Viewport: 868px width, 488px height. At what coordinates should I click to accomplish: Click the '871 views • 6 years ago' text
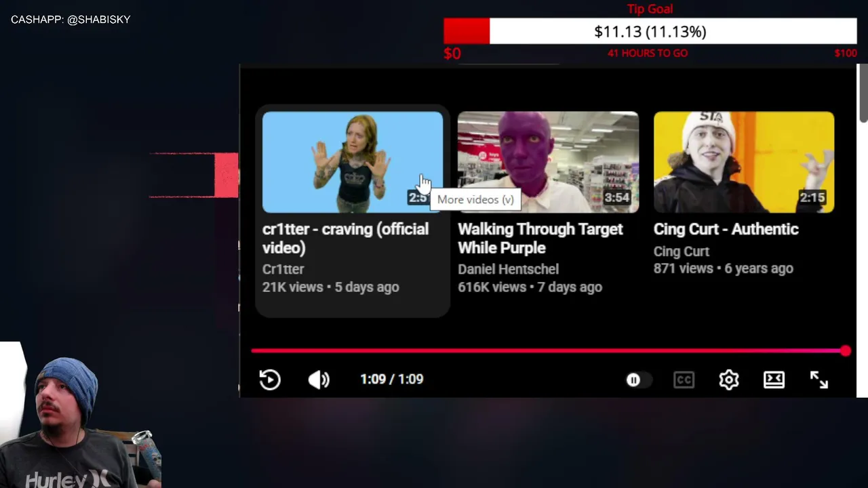[724, 268]
